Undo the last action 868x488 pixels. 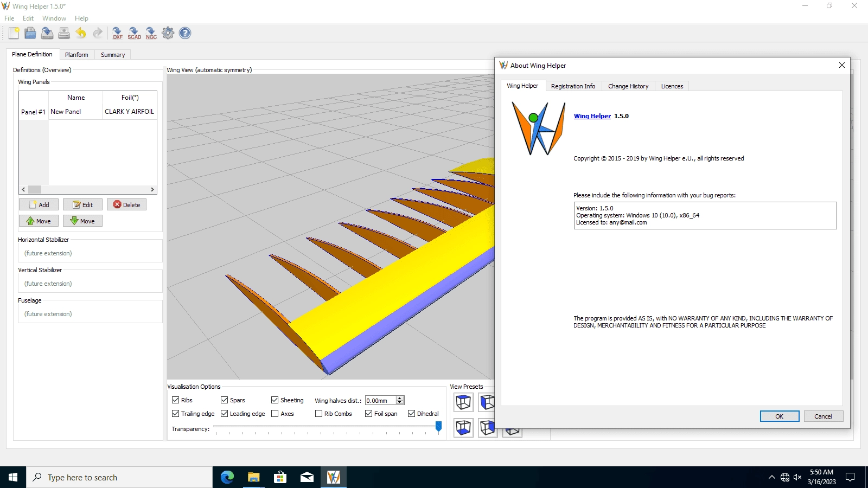[x=81, y=33]
